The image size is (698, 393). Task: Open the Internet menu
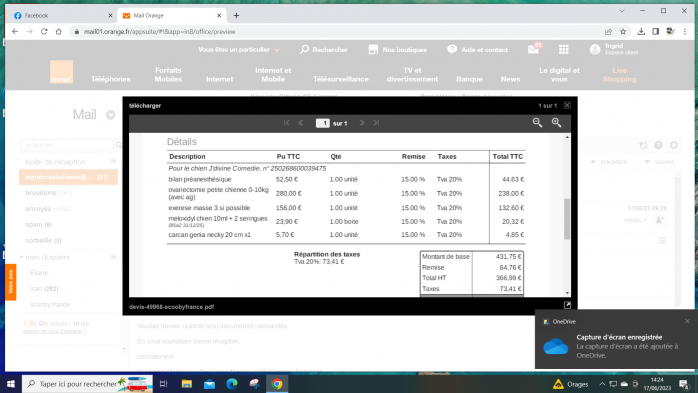pos(219,79)
